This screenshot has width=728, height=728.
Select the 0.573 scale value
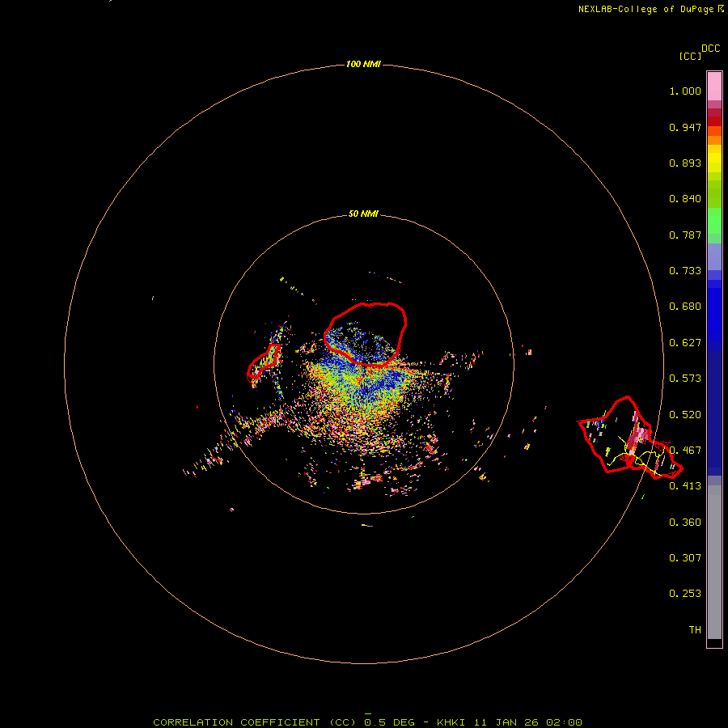click(x=685, y=379)
